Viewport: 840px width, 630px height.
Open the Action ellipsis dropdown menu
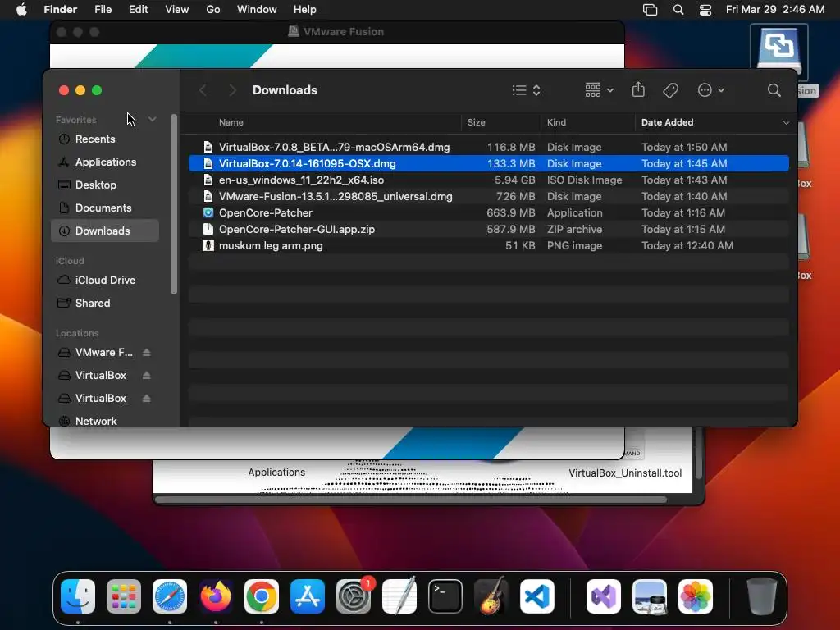tap(711, 90)
